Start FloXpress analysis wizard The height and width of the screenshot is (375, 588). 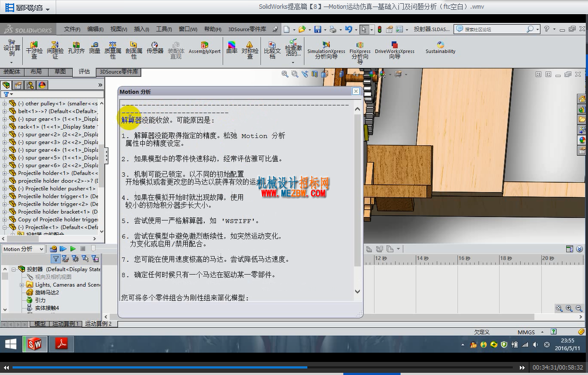tap(360, 52)
